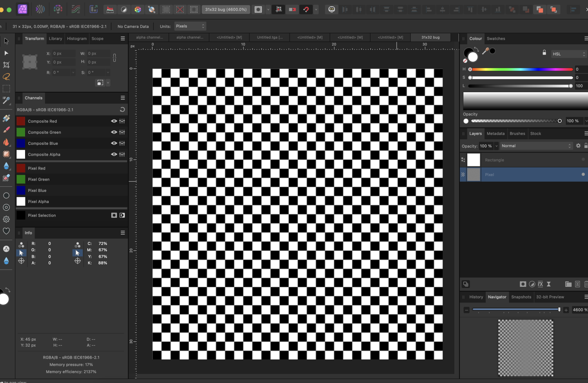Delete the selected Pixel layer via trash icon
The width and height of the screenshot is (588, 383).
[x=586, y=284]
